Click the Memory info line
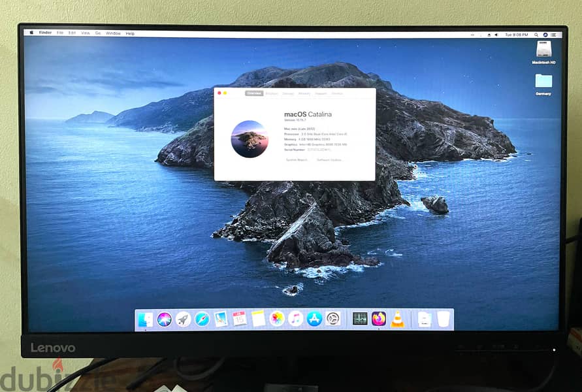Image resolution: width=582 pixels, height=392 pixels. click(307, 139)
